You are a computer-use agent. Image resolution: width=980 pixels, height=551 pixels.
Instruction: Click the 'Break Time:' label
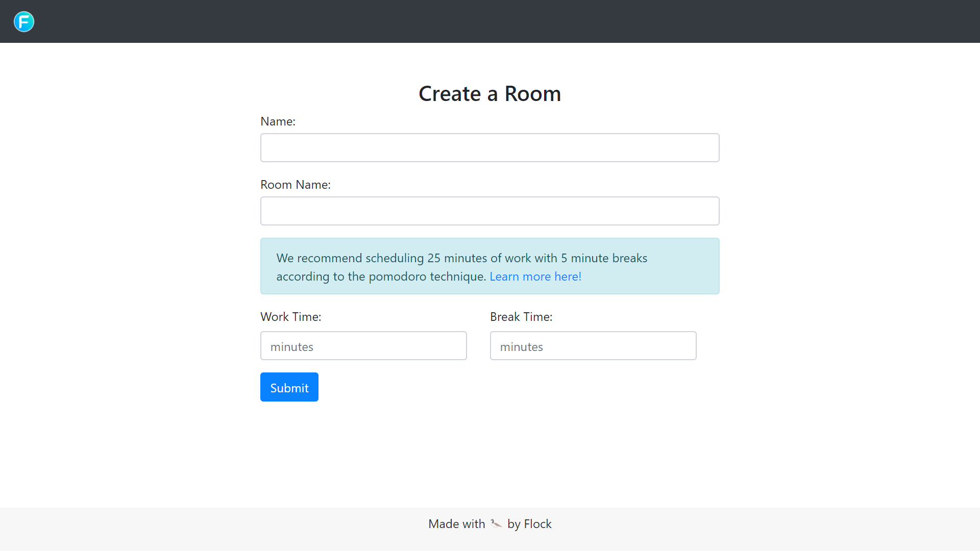pos(521,317)
